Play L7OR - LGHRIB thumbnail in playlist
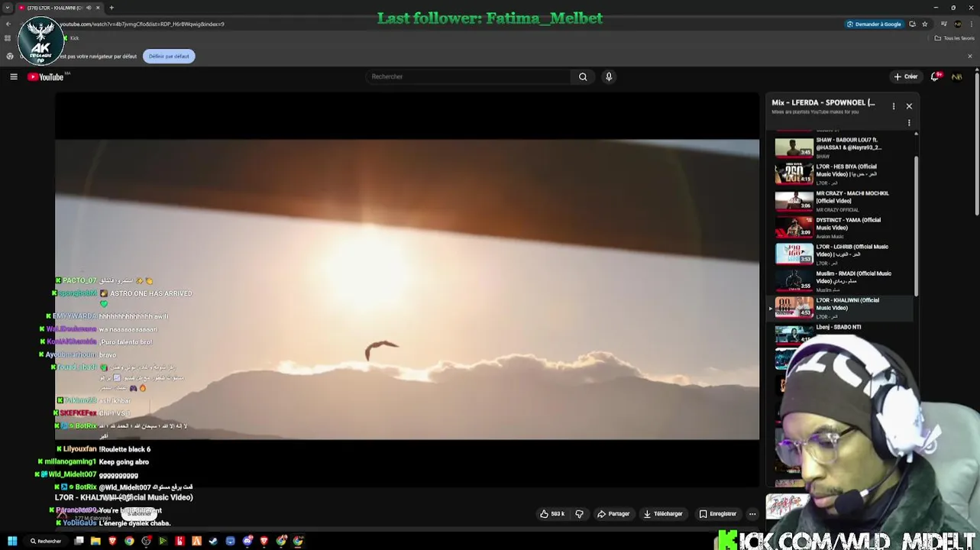Screen dimensions: 980x550 [794, 254]
